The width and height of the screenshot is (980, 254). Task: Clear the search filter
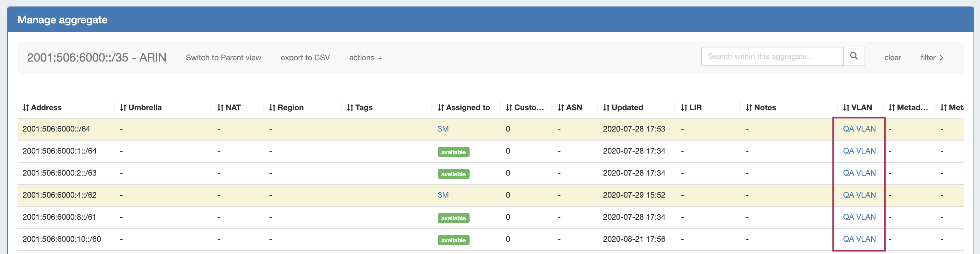pos(892,58)
